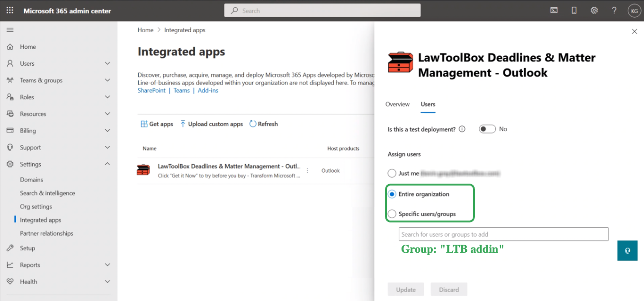Click the Settings gear icon in sidebar

pyautogui.click(x=10, y=164)
